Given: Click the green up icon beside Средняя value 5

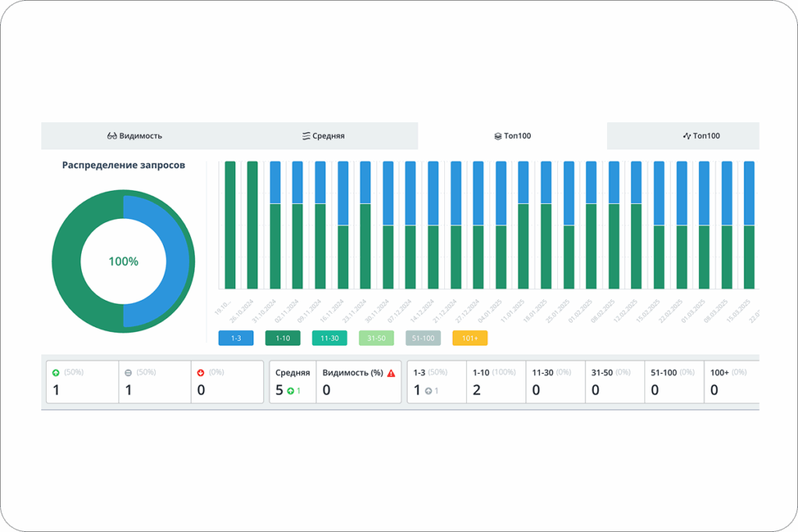Looking at the screenshot, I should (291, 391).
